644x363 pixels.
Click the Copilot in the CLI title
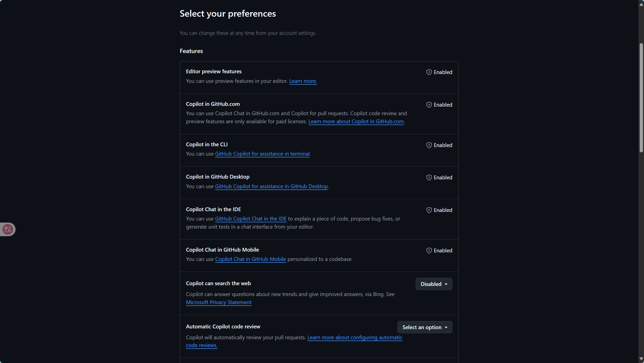coord(207,144)
